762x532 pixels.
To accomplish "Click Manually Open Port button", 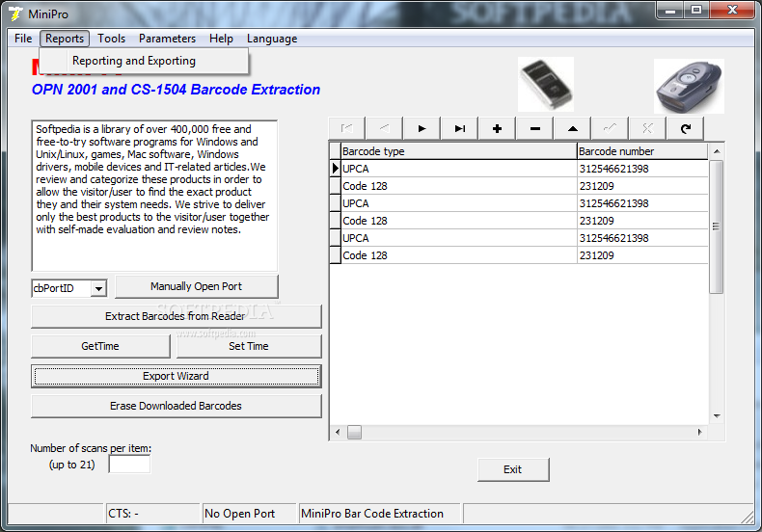I will pyautogui.click(x=197, y=286).
